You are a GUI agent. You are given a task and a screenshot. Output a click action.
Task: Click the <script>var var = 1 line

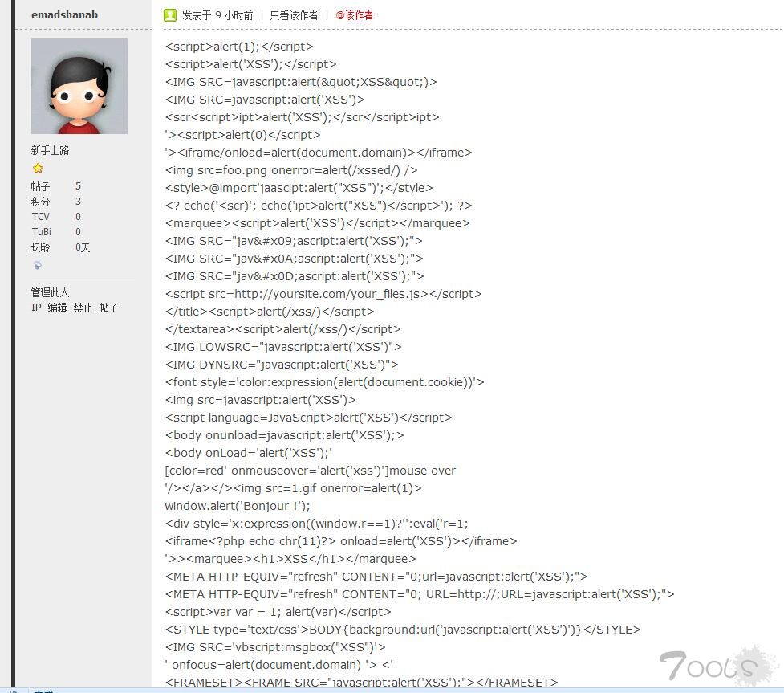pos(278,612)
